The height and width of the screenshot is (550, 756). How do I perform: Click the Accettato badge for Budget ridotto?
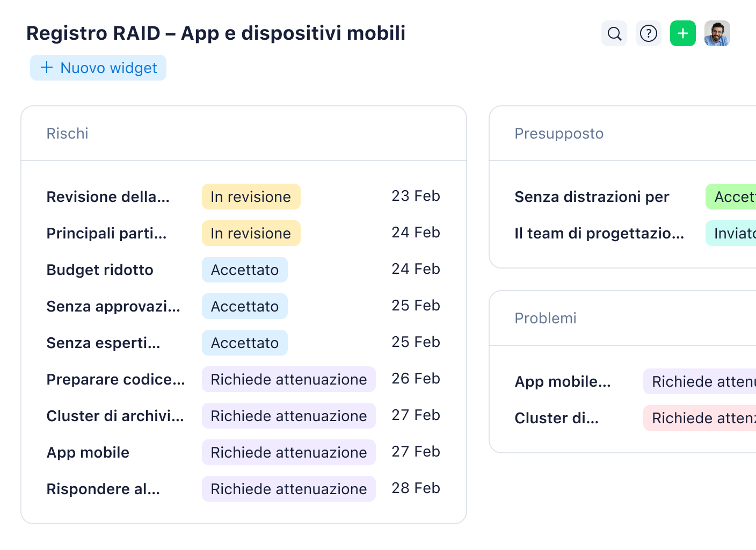click(245, 270)
